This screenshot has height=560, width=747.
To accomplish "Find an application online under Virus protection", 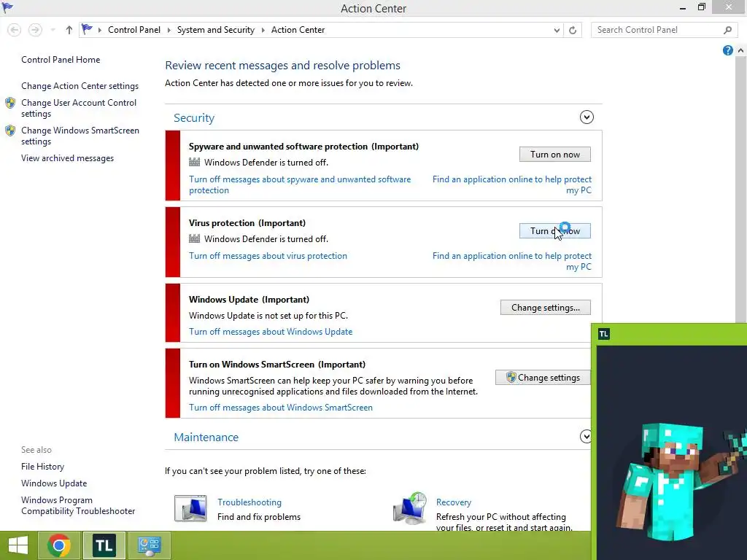I will tap(512, 262).
